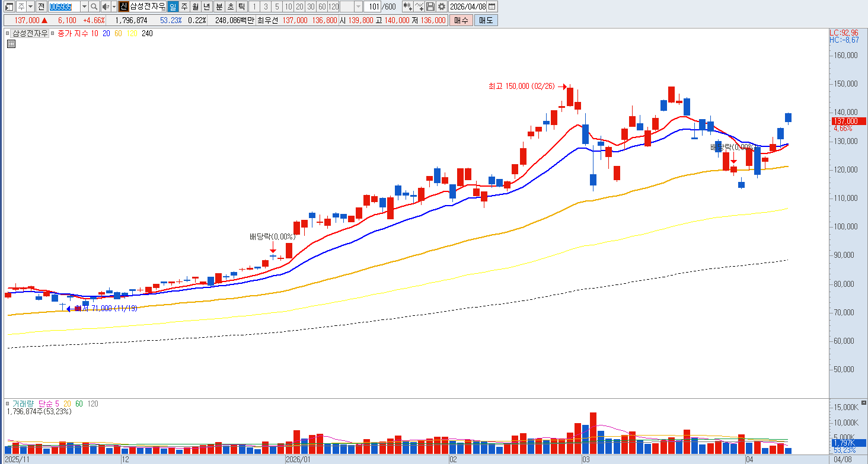The width and height of the screenshot is (868, 464).
Task: Click the window layout icon at top-left
Action: click(8, 7)
